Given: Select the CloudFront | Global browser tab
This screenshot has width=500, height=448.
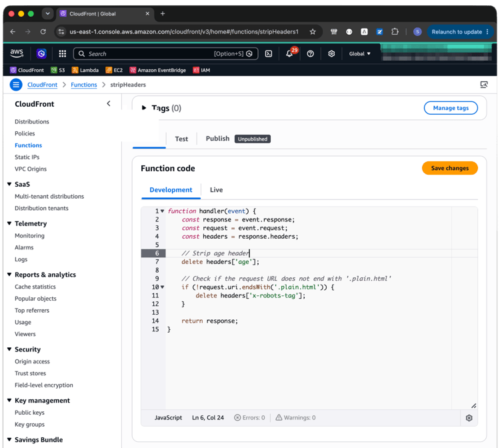Looking at the screenshot, I should tap(105, 14).
